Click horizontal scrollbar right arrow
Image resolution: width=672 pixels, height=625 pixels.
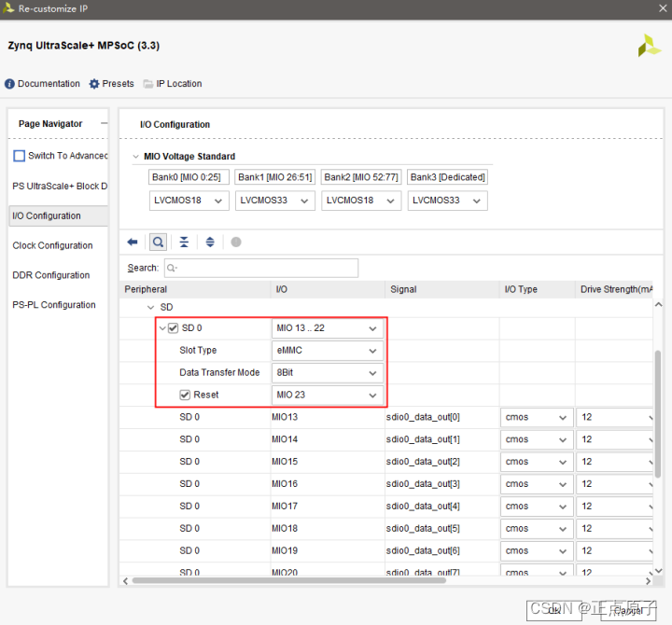point(648,581)
